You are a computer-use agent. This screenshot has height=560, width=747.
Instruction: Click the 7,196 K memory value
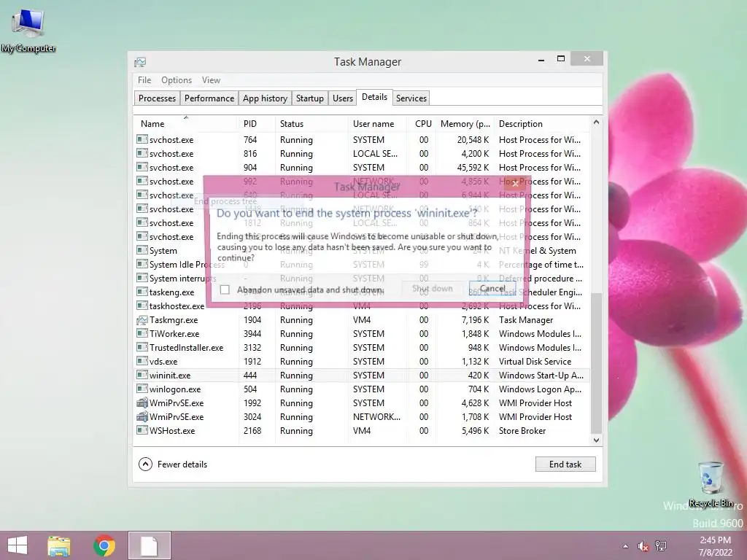coord(475,320)
